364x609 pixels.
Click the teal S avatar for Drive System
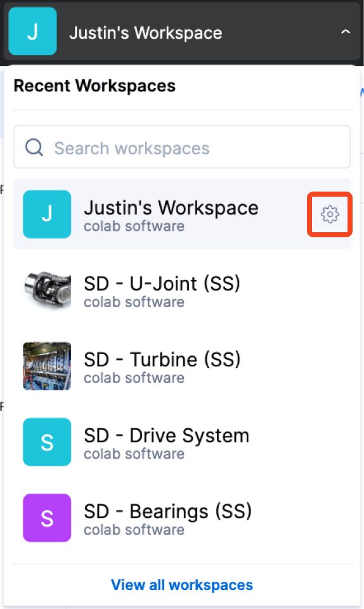(47, 442)
